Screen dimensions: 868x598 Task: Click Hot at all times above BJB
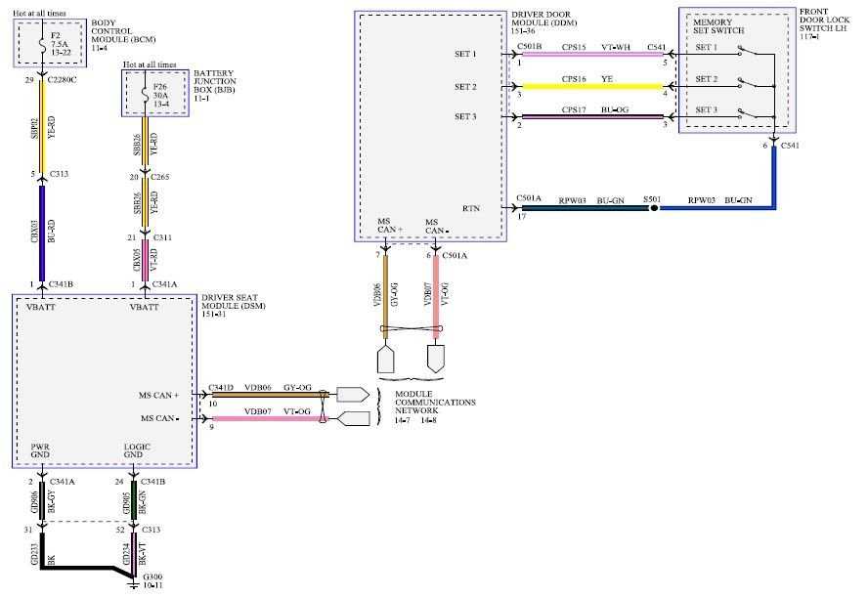pyautogui.click(x=150, y=64)
